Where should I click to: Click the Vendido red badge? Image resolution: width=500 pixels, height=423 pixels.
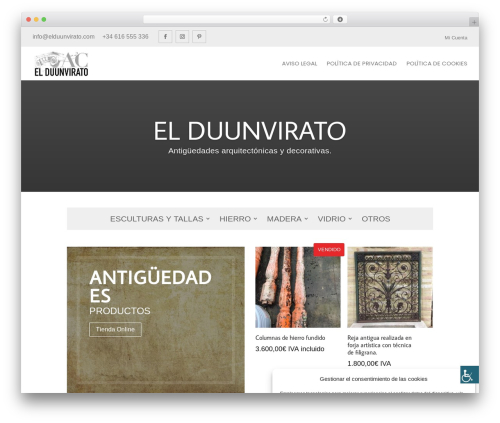(329, 250)
